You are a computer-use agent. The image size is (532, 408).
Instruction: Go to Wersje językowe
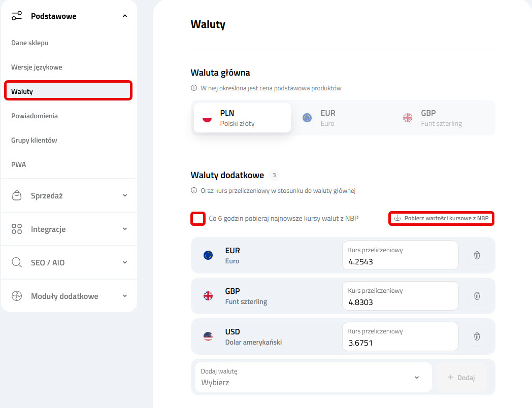[x=37, y=67]
